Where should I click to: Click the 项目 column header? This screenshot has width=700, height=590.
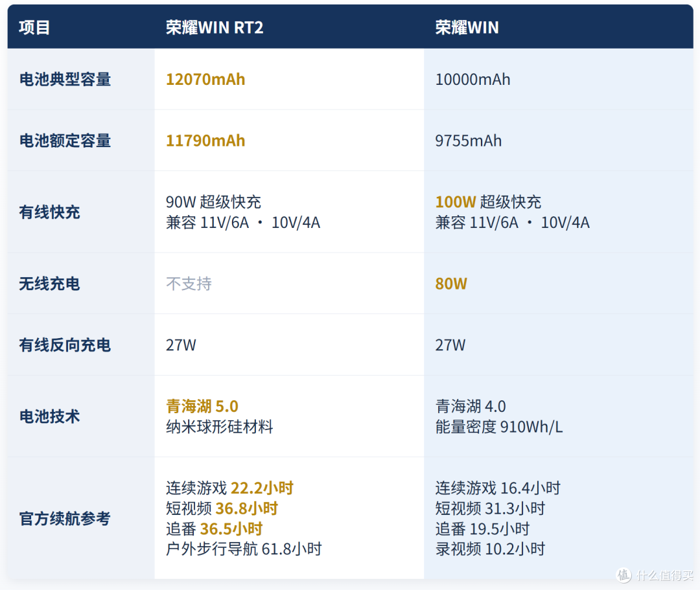point(34,28)
